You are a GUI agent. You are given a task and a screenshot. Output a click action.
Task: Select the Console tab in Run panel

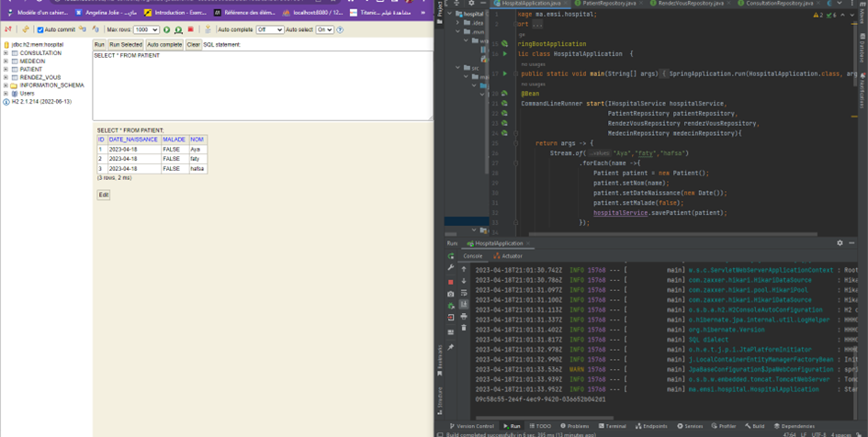(x=473, y=256)
